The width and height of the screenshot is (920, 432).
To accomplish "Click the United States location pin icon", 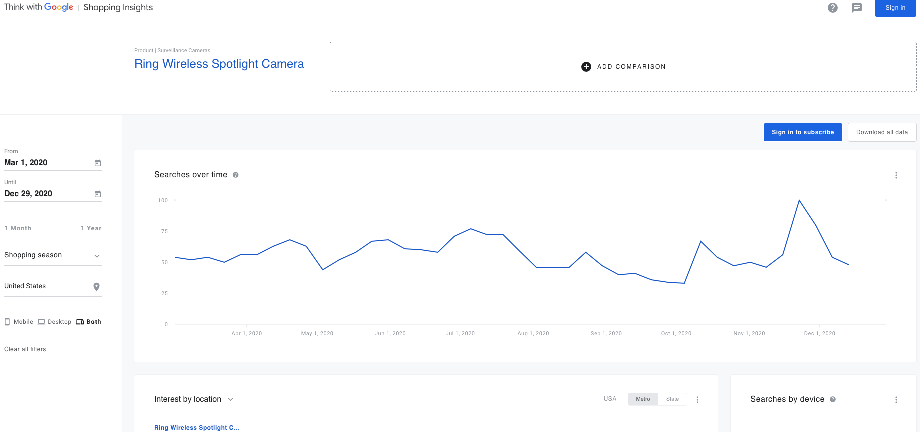I will (x=97, y=287).
